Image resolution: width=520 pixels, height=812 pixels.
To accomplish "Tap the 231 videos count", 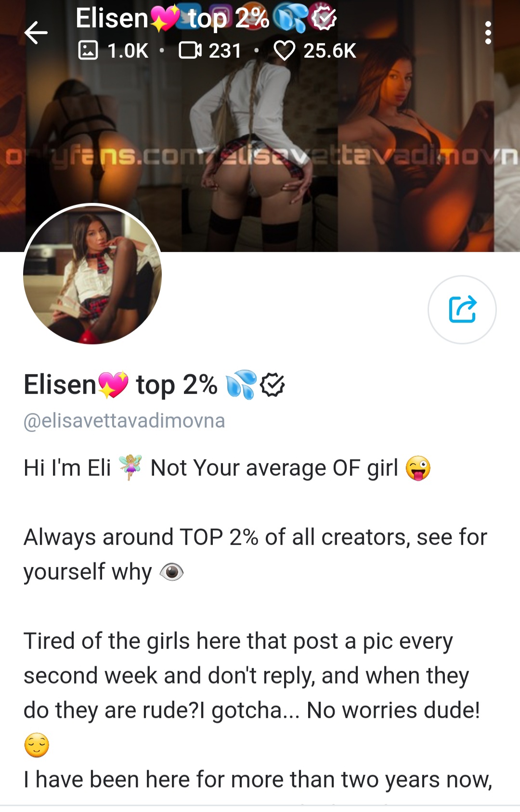I will point(225,51).
